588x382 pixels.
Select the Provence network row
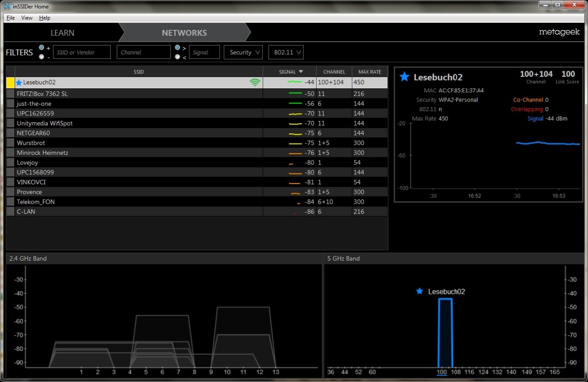point(197,192)
